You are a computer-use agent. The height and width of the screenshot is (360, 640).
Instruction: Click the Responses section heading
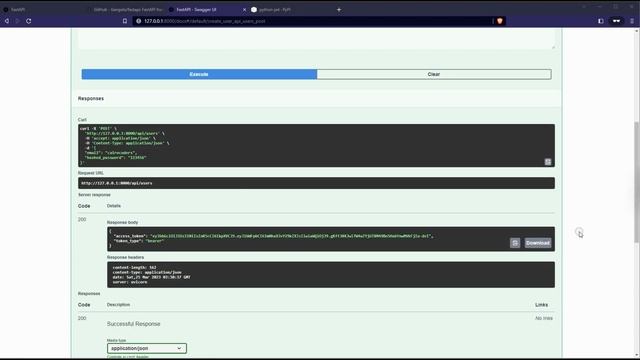[x=91, y=98]
